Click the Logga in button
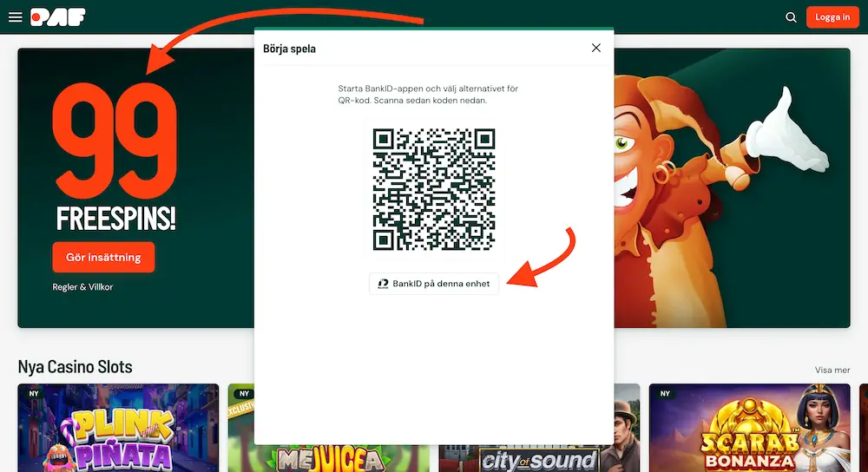 click(x=832, y=17)
